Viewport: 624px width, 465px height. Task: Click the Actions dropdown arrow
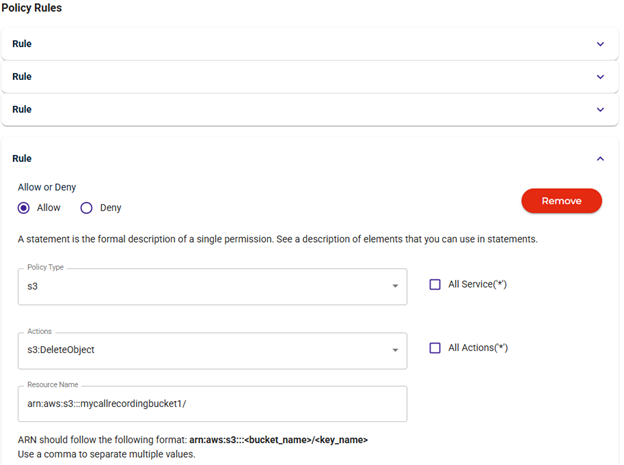(x=395, y=350)
